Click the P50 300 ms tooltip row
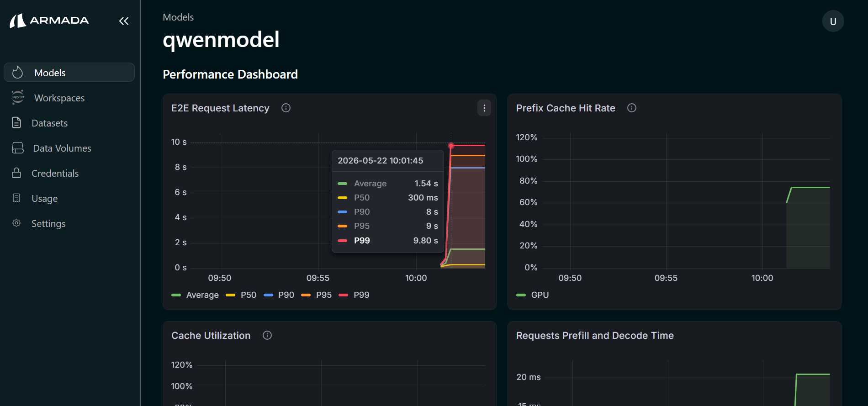 [388, 197]
